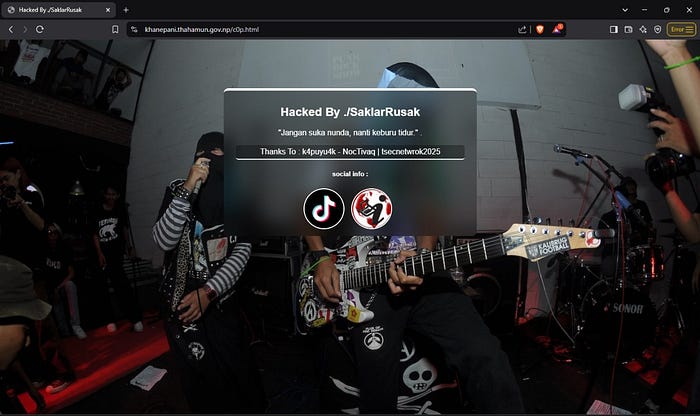Image resolution: width=700 pixels, height=416 pixels.
Task: Toggle the browser sidebar panel
Action: tap(614, 29)
